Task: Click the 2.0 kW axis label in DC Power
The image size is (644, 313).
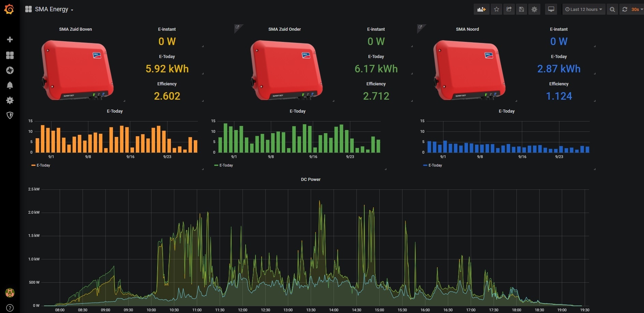Action: point(34,212)
